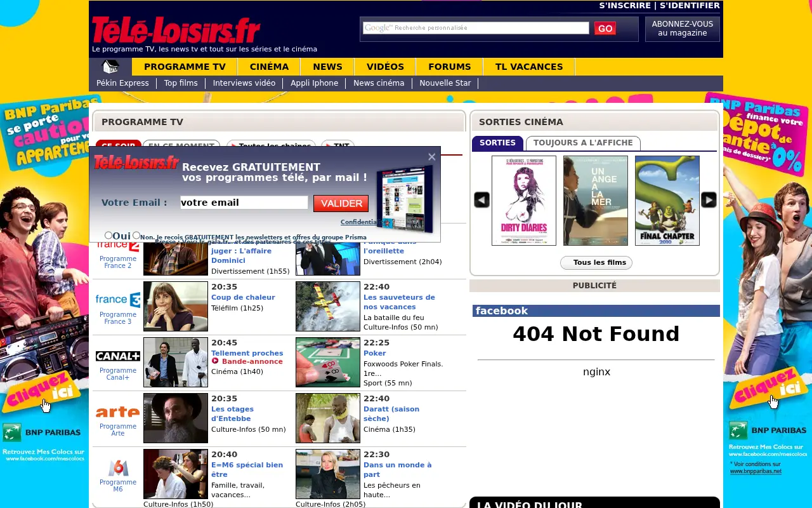
Task: Open News cinéma link
Action: click(379, 83)
